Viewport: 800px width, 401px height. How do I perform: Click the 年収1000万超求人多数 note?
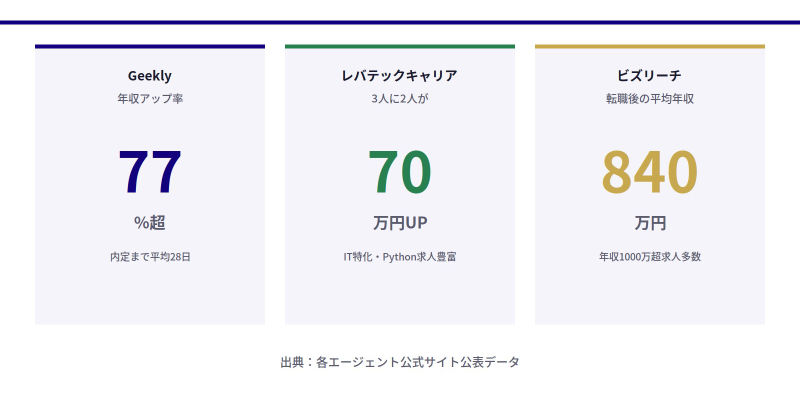[650, 257]
